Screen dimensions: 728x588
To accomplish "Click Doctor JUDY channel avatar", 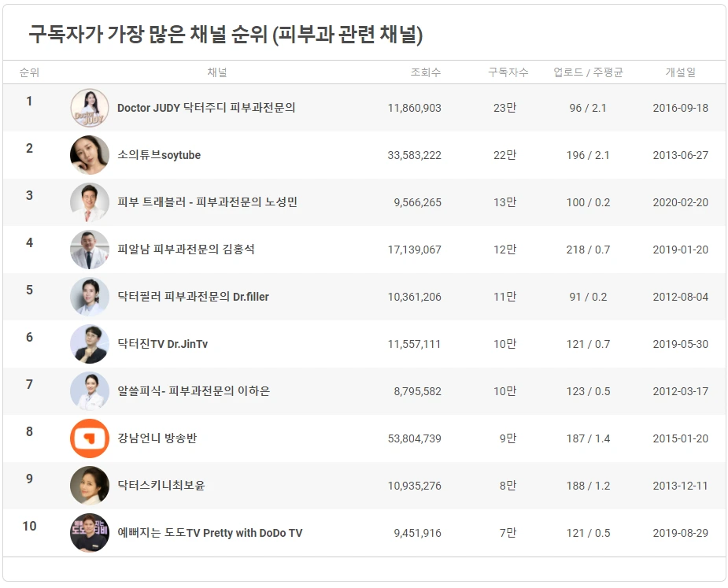I will [90, 108].
